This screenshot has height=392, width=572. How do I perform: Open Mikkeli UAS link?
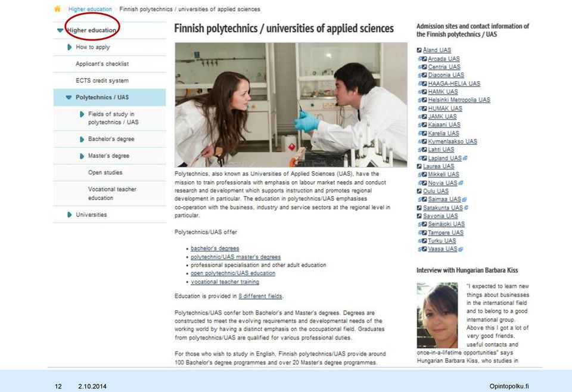tap(443, 175)
